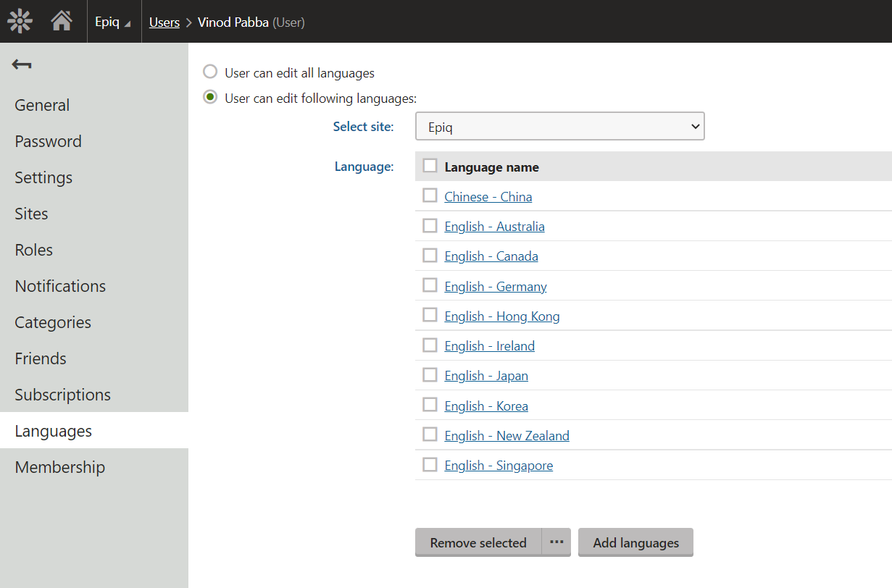Viewport: 892px width, 588px height.
Task: Open the Roles tab in sidebar
Action: pos(34,250)
